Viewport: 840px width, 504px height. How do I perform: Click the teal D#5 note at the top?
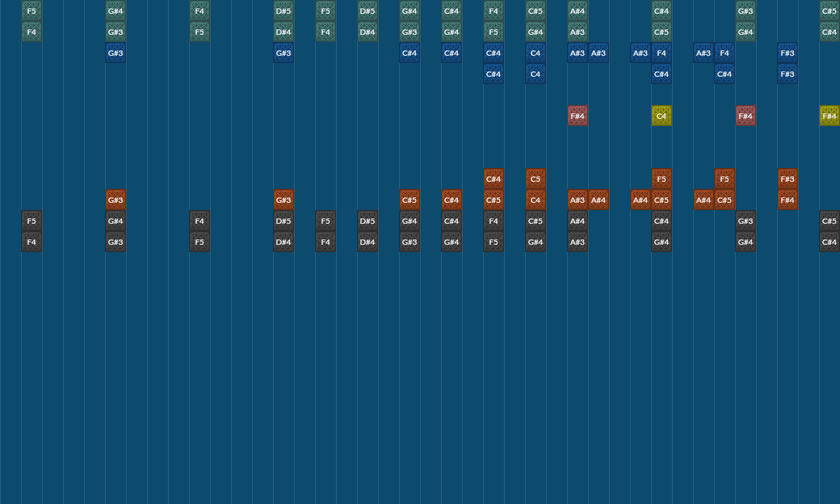tap(283, 10)
